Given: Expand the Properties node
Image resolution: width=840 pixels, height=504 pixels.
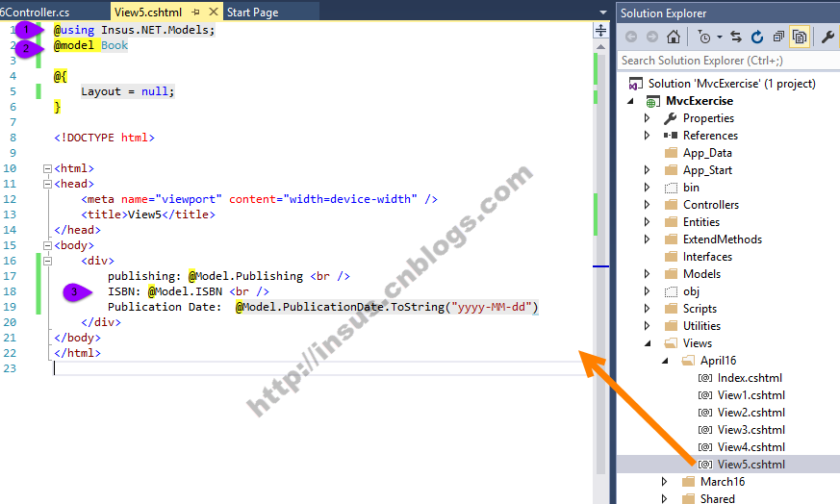Looking at the screenshot, I should 647,118.
